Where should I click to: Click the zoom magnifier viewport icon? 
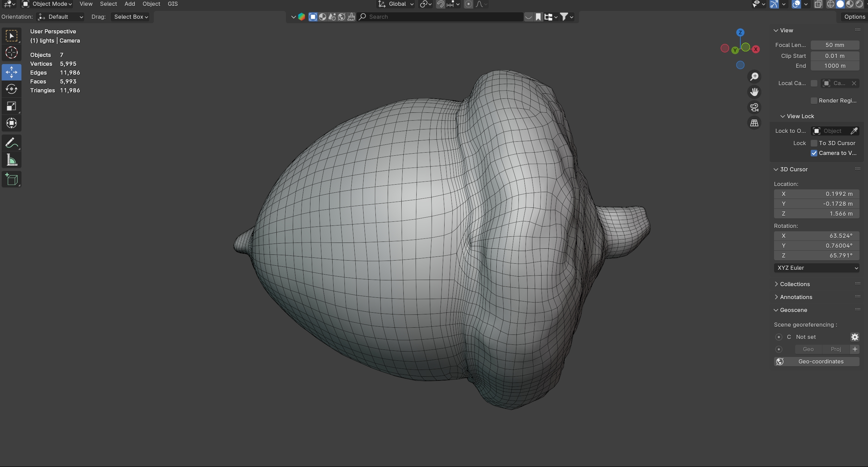click(x=754, y=76)
